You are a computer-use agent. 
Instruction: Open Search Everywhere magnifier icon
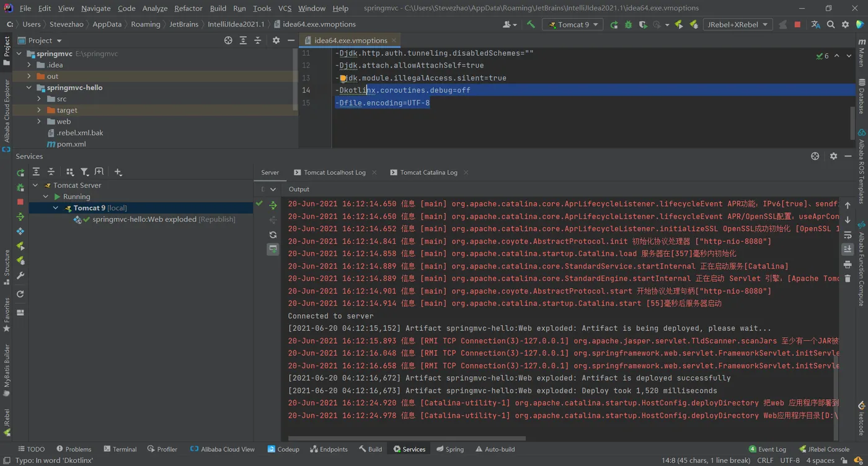(831, 24)
